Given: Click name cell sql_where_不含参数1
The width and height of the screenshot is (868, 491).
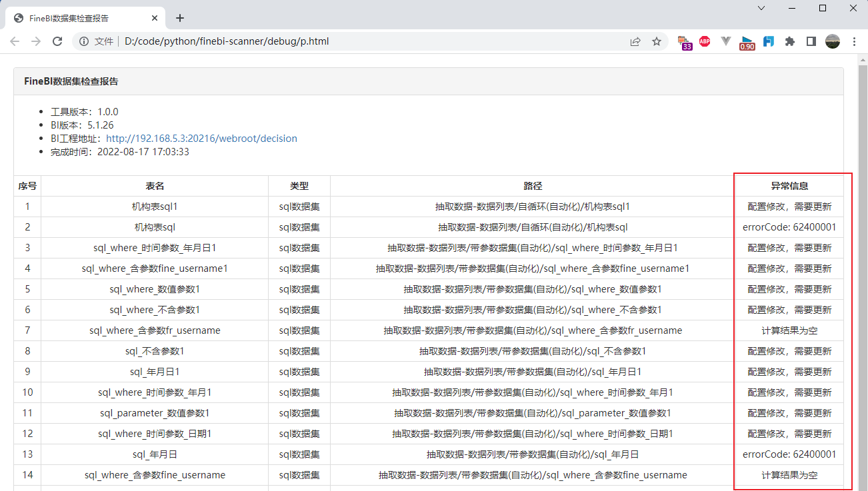Looking at the screenshot, I should click(x=155, y=310).
